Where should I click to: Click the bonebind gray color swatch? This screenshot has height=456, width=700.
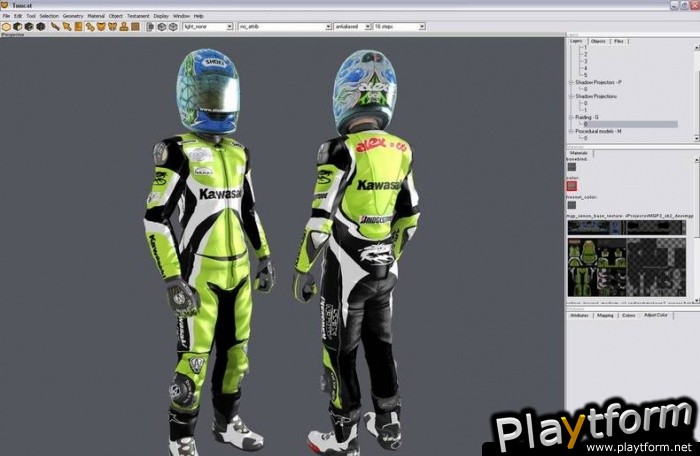(x=572, y=167)
